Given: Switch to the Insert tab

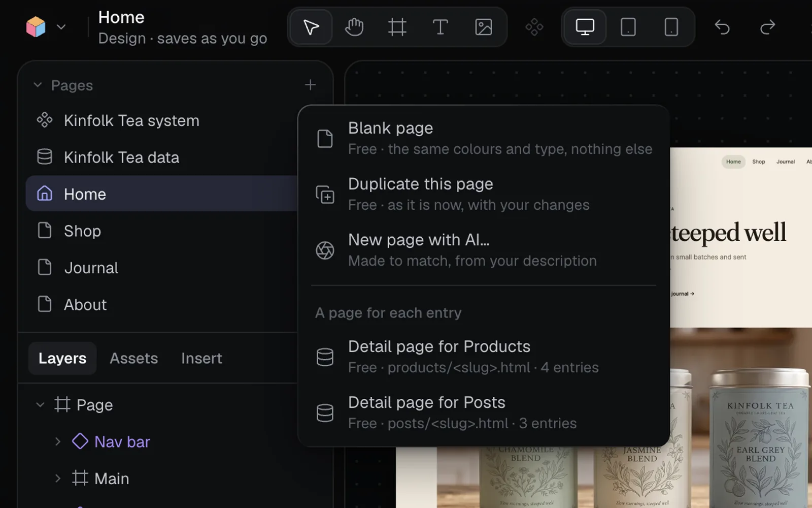Looking at the screenshot, I should [x=201, y=358].
